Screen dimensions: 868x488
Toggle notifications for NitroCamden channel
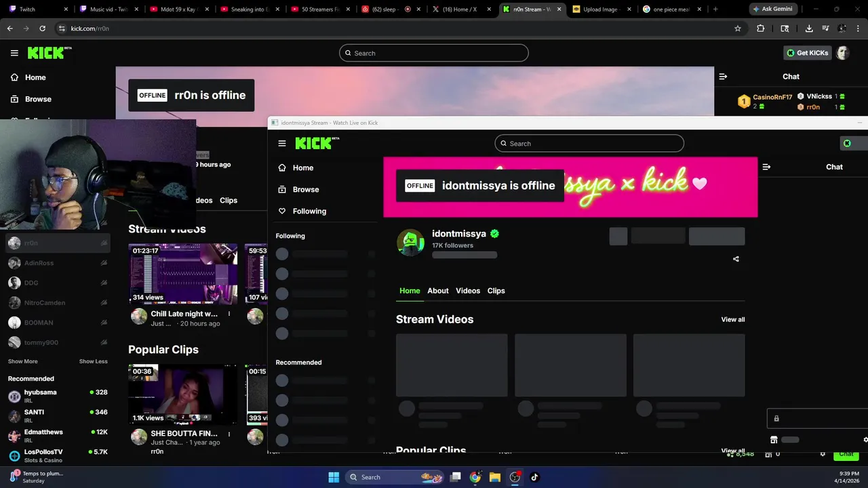point(104,303)
